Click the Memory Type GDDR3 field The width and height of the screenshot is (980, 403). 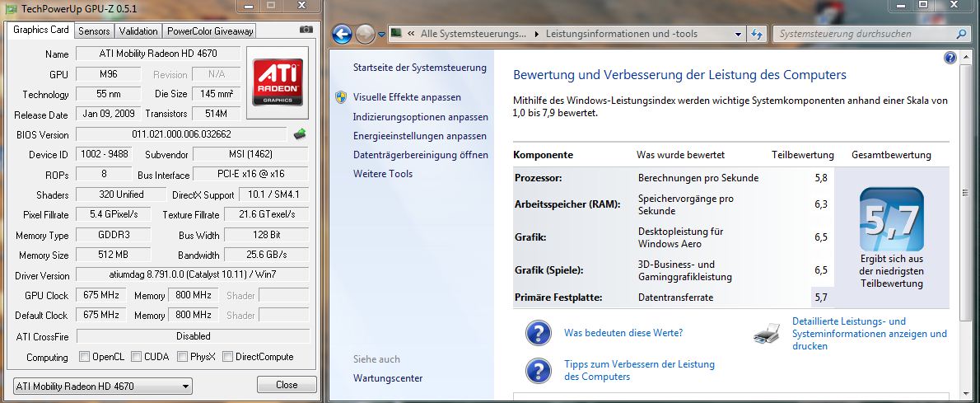113,235
